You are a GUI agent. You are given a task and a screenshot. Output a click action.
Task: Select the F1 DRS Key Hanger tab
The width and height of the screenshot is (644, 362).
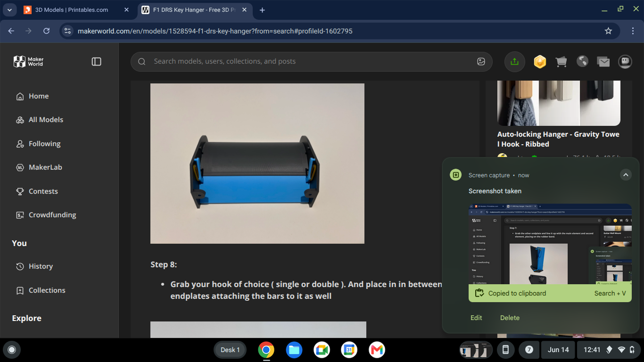click(196, 10)
